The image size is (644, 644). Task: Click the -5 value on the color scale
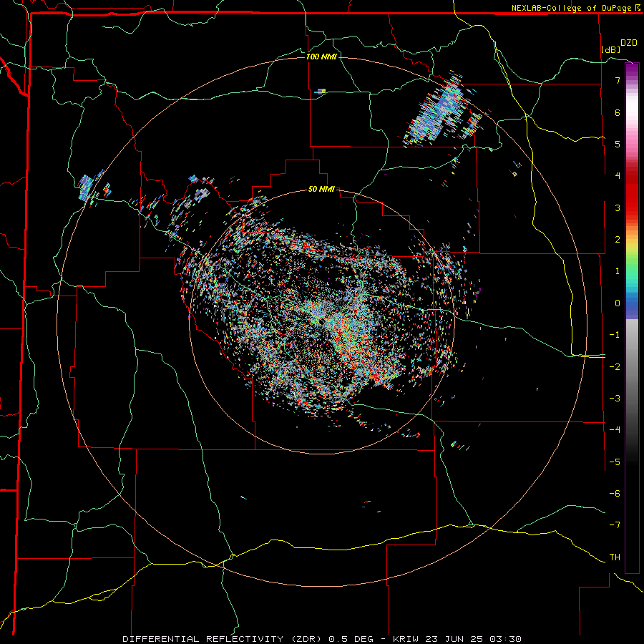[615, 462]
